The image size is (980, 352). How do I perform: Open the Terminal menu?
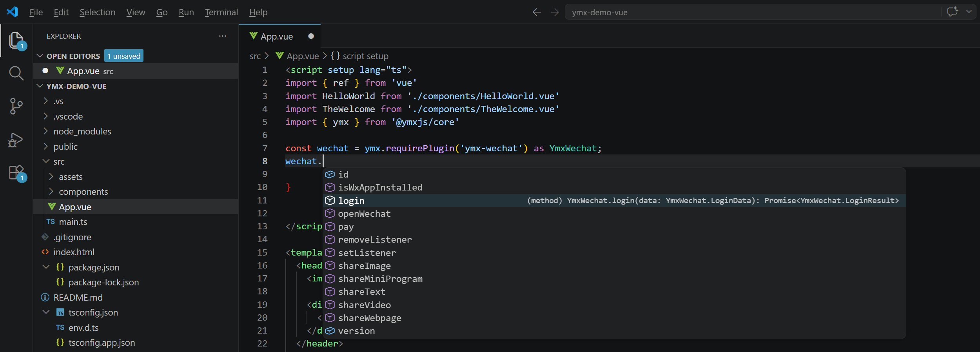pyautogui.click(x=221, y=12)
